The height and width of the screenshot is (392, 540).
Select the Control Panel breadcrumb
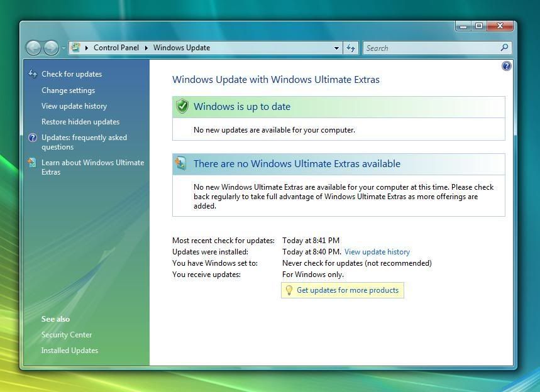[x=116, y=48]
